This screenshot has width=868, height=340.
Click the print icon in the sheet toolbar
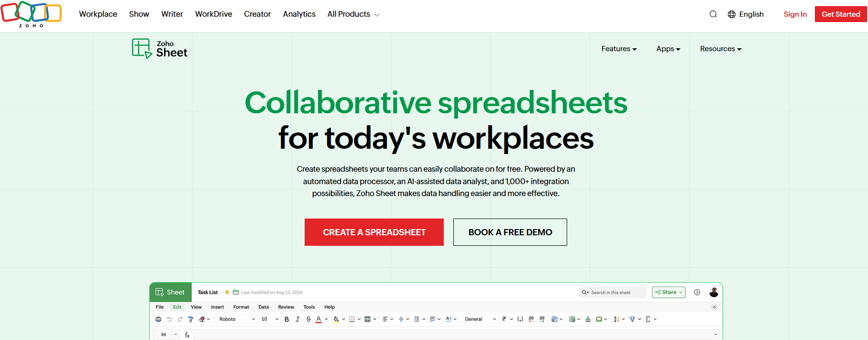158,319
